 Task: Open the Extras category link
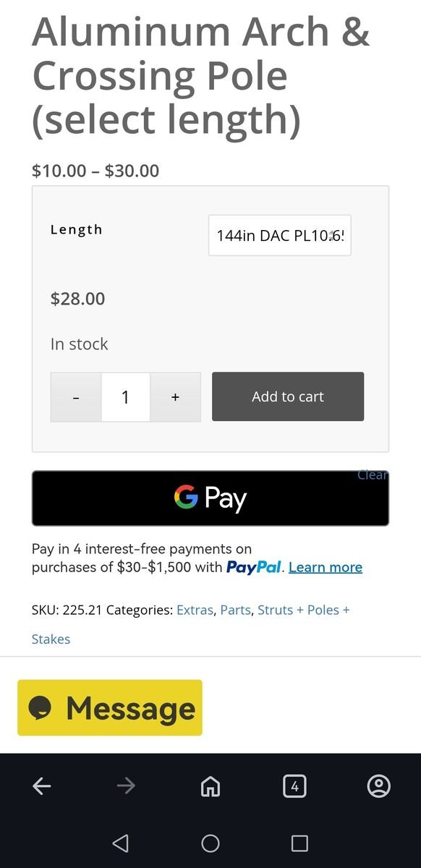[195, 610]
